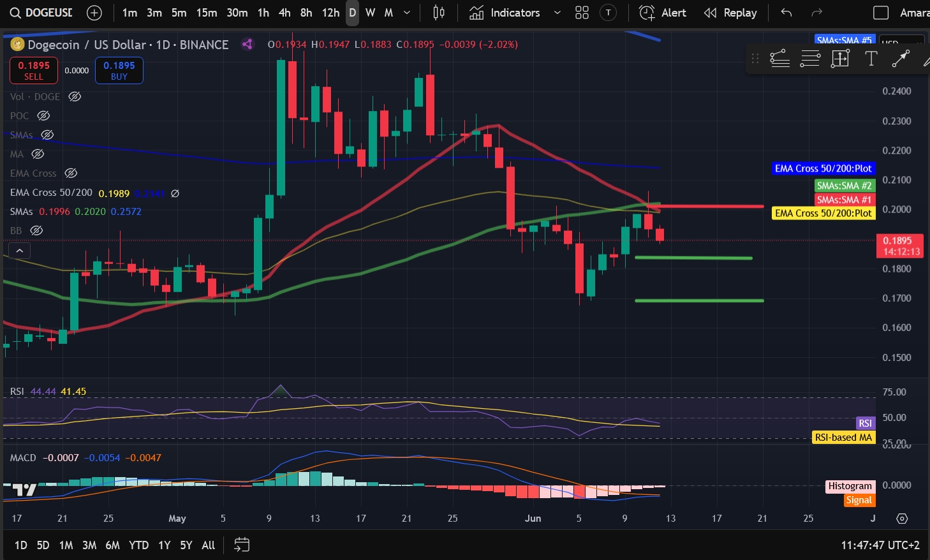Click the green SMAs:SMA #2 label

click(844, 186)
